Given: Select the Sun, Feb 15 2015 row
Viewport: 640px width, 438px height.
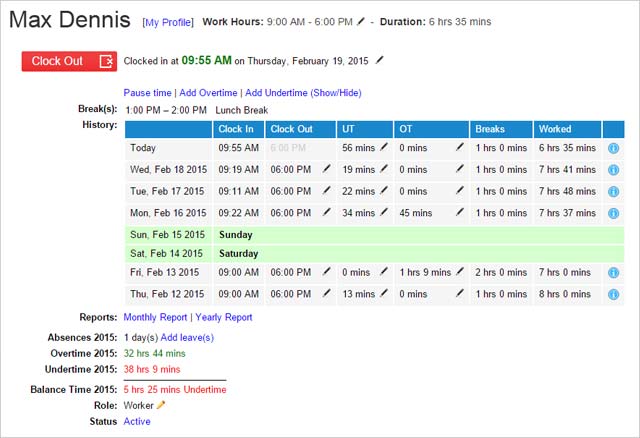Looking at the screenshot, I should pos(374,235).
